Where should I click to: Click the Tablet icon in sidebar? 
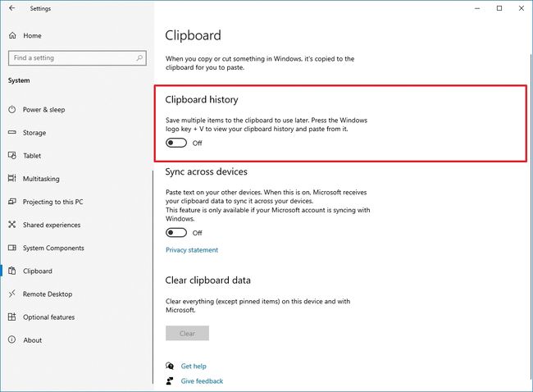click(12, 156)
